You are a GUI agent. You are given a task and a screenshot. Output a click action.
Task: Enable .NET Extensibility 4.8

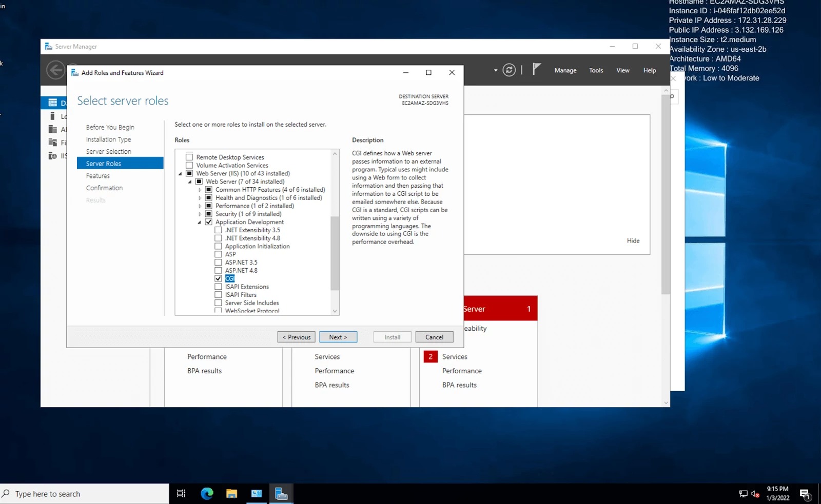pos(218,238)
